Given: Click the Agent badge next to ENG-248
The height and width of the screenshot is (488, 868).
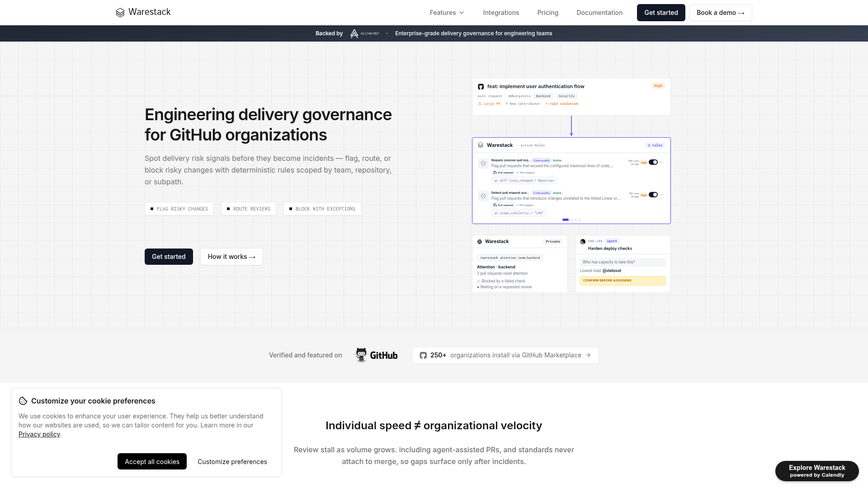Looking at the screenshot, I should [612, 241].
